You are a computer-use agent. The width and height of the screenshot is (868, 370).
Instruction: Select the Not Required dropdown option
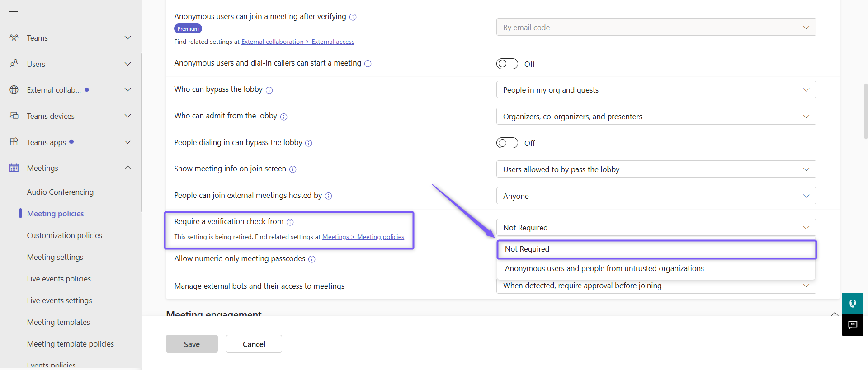[x=656, y=249]
